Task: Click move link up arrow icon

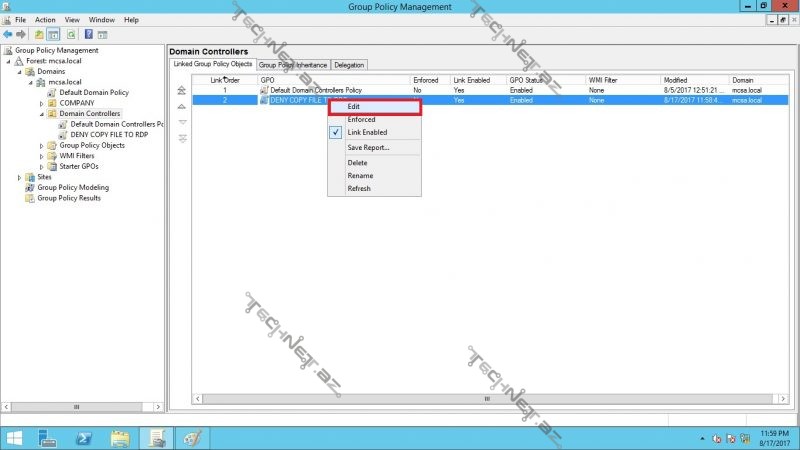Action: (182, 105)
